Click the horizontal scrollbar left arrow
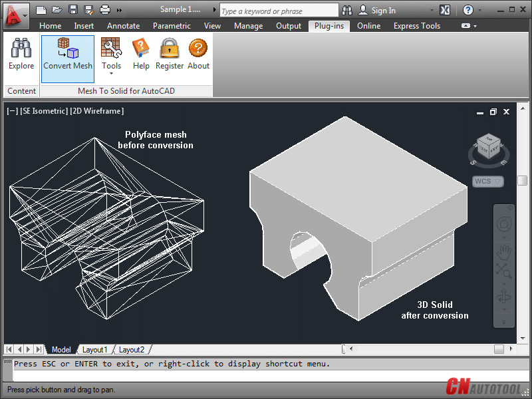The image size is (532, 399). coord(351,348)
